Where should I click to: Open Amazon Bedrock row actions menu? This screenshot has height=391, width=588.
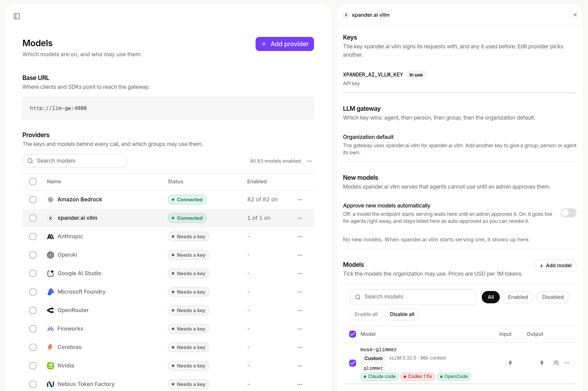300,200
